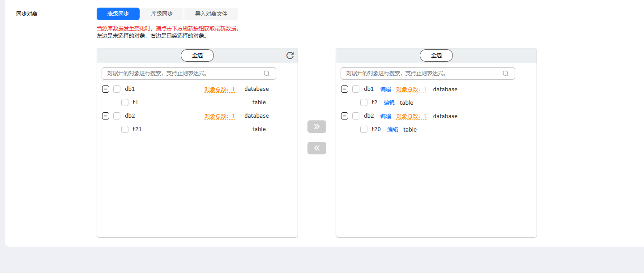Collapse the db1 node in the left panel
This screenshot has height=273, width=644.
coord(106,89)
